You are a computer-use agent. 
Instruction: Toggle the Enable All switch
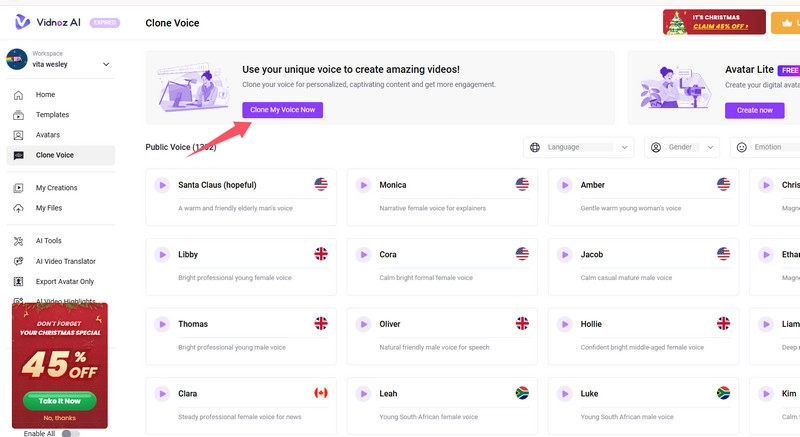[x=70, y=433]
